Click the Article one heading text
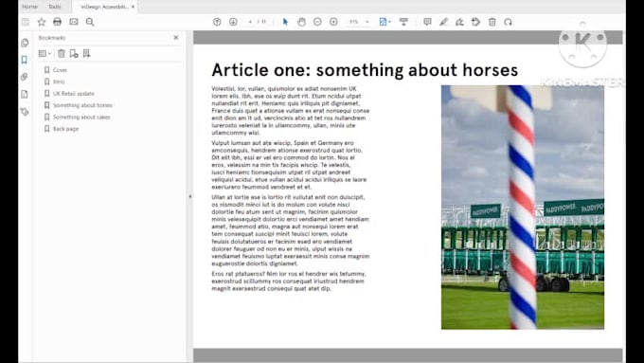Image resolution: width=644 pixels, height=363 pixels. tap(365, 70)
